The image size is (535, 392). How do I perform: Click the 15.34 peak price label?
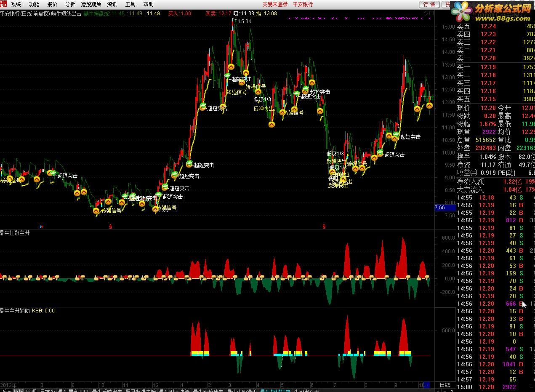click(x=244, y=21)
